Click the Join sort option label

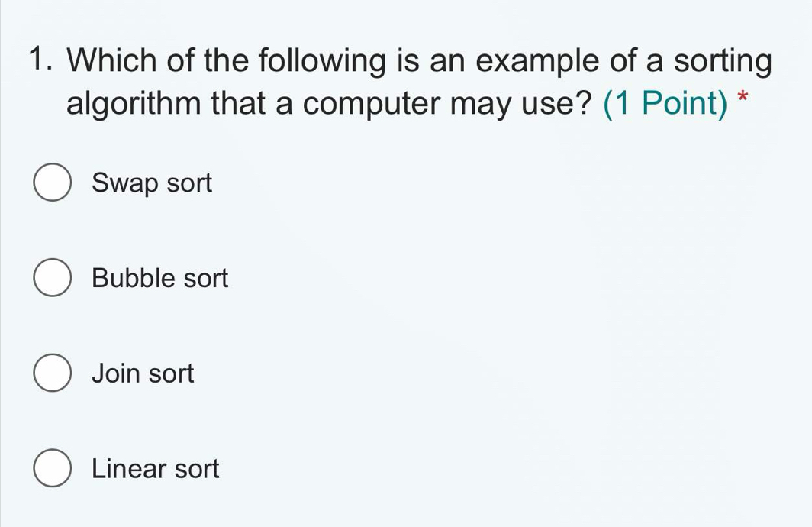click(143, 373)
